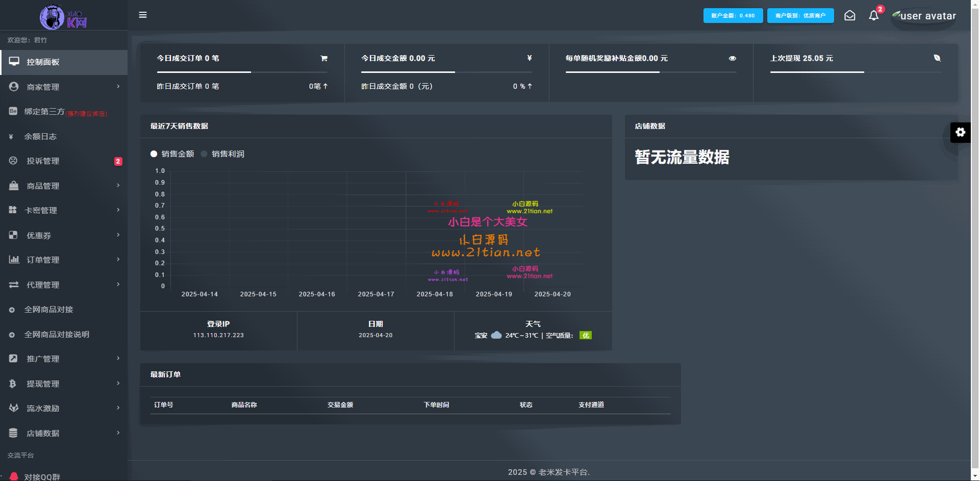Open the user avatar menu
980x481 pixels.
click(x=924, y=16)
